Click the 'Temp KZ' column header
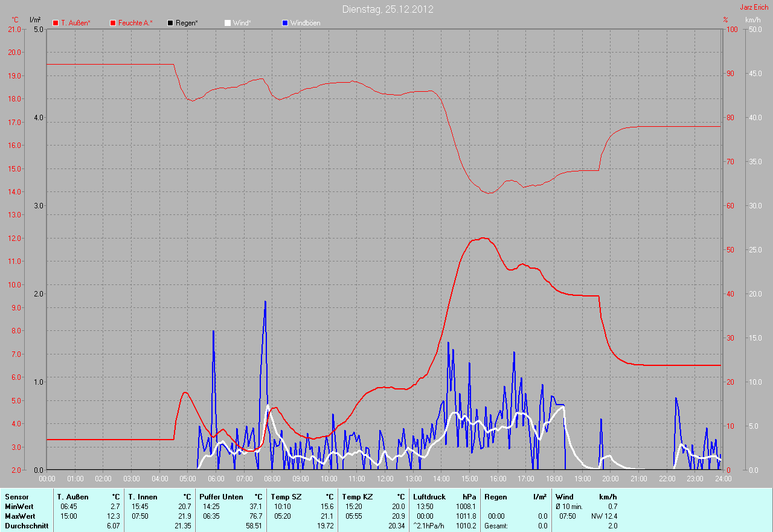The height and width of the screenshot is (532, 773). coord(358,497)
